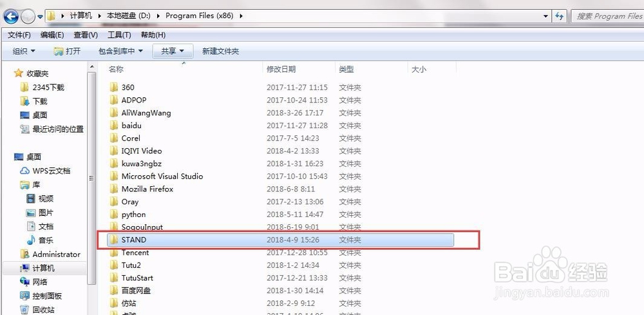Select the SogouInput folder name

pyautogui.click(x=142, y=227)
